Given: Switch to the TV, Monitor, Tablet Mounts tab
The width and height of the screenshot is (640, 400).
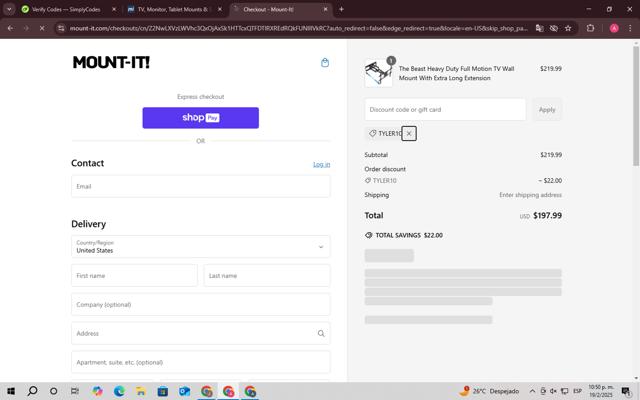Looking at the screenshot, I should [x=171, y=9].
